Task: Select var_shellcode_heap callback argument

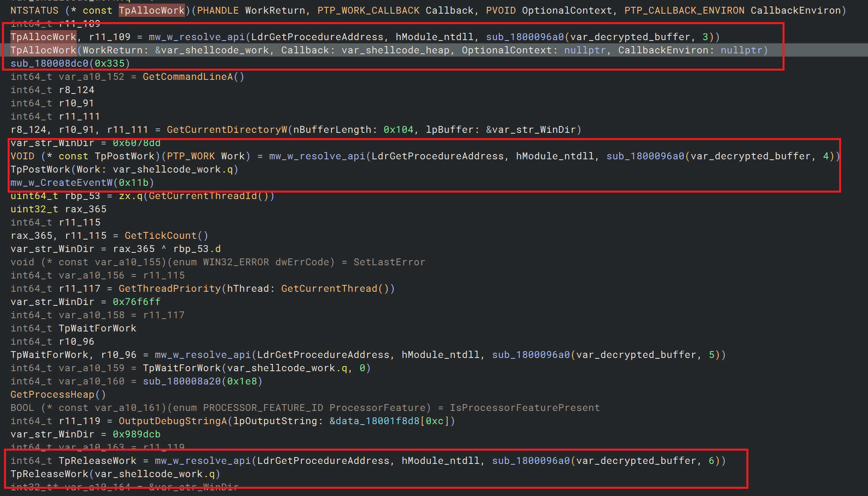Action: coord(395,50)
